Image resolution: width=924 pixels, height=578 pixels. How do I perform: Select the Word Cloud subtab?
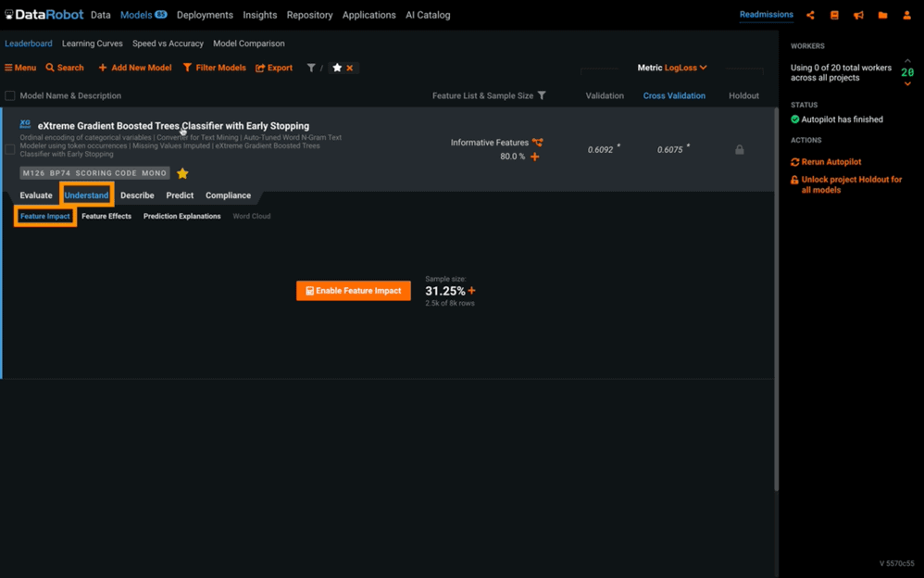coord(252,217)
